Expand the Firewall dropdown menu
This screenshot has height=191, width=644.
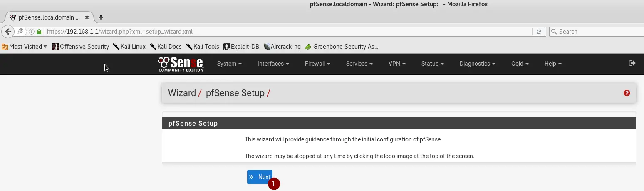(x=317, y=64)
